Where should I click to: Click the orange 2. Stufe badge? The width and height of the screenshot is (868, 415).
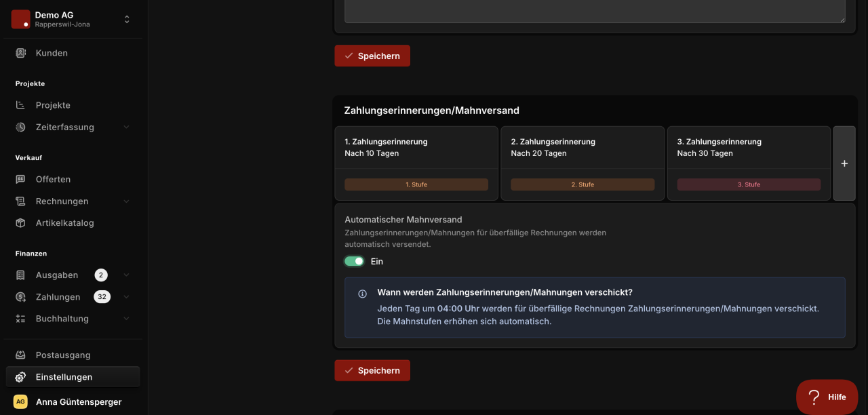(x=583, y=184)
